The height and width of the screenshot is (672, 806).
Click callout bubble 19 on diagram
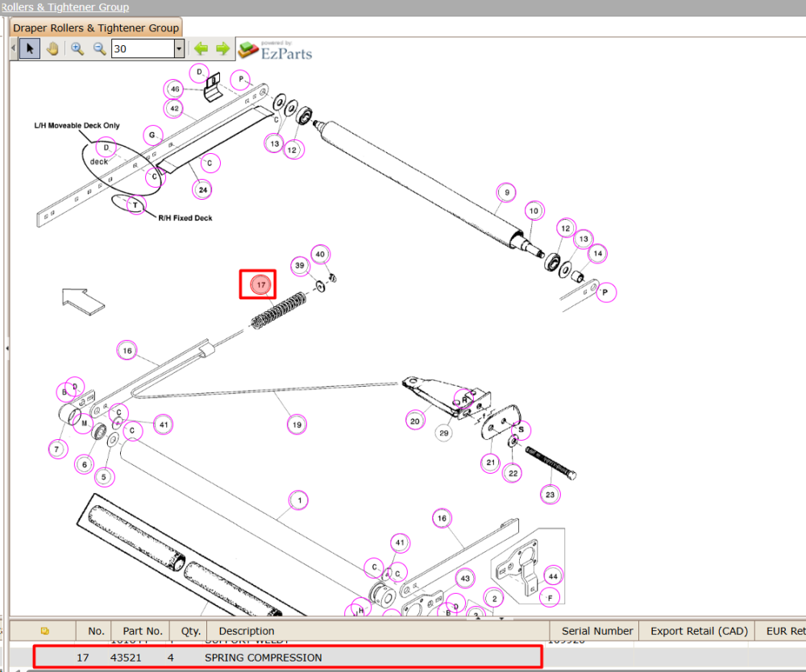(297, 425)
